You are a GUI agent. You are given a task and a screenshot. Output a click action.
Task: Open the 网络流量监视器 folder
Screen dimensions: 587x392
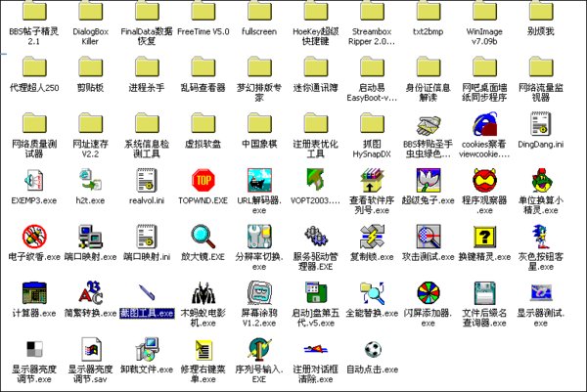pos(541,66)
